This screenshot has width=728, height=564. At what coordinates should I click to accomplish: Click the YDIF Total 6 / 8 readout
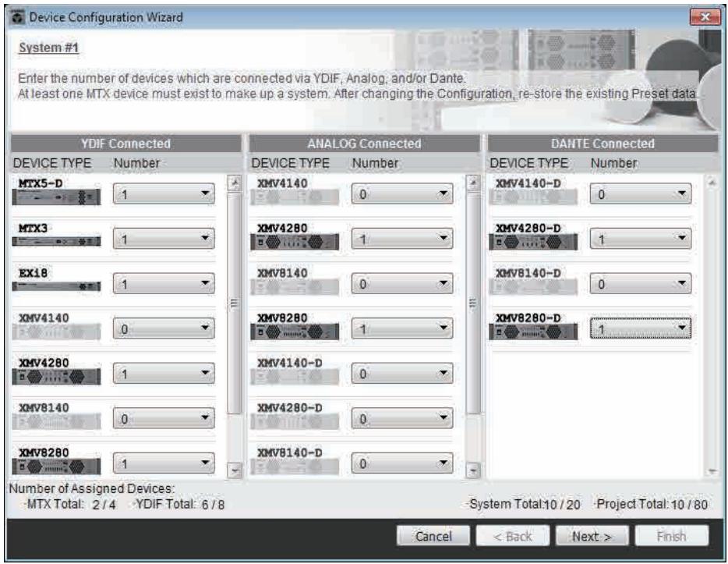point(180,505)
